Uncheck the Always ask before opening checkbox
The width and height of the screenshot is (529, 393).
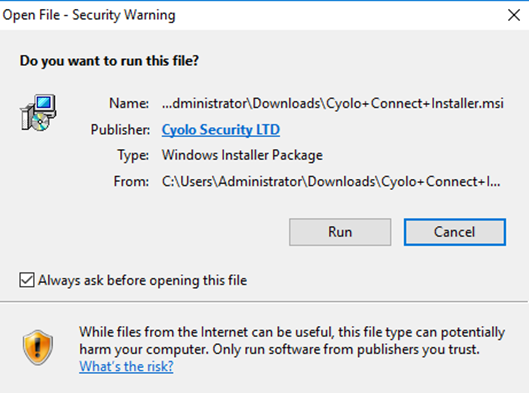coord(27,280)
